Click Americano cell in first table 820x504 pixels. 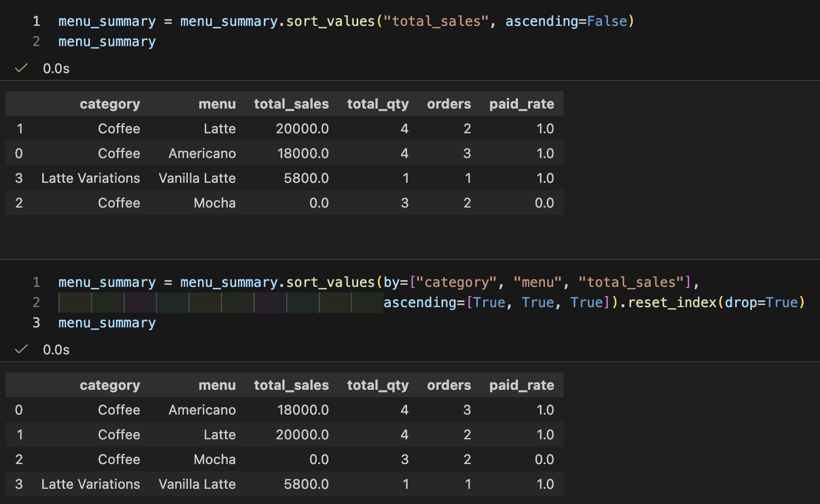coord(202,154)
